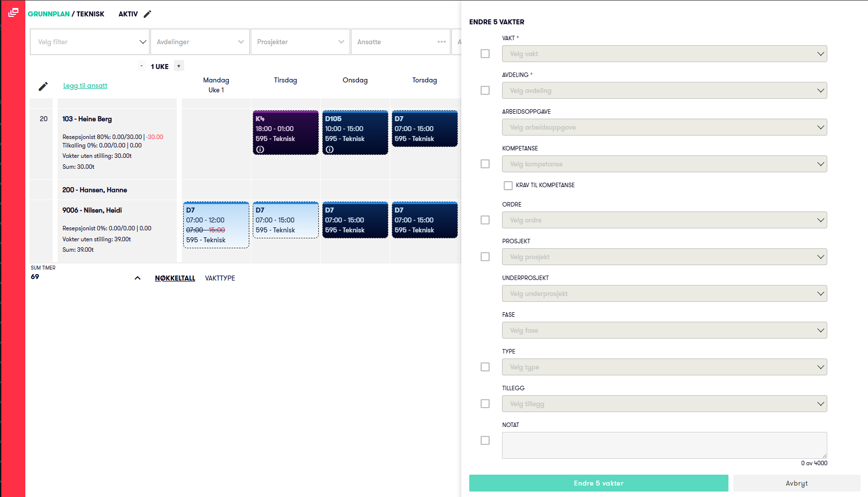Viewport: 868px width, 497px height.
Task: Open the Velg prosjekt dropdown
Action: pos(664,257)
